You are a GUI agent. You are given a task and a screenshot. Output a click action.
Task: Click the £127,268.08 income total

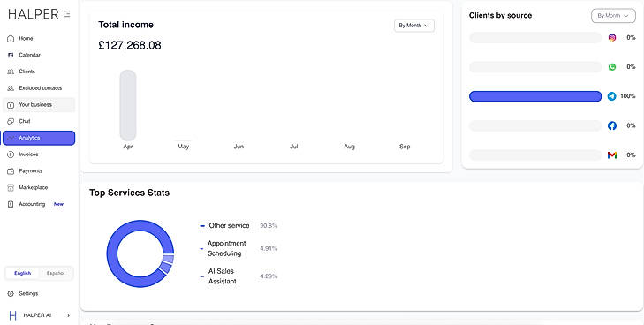[x=130, y=45]
